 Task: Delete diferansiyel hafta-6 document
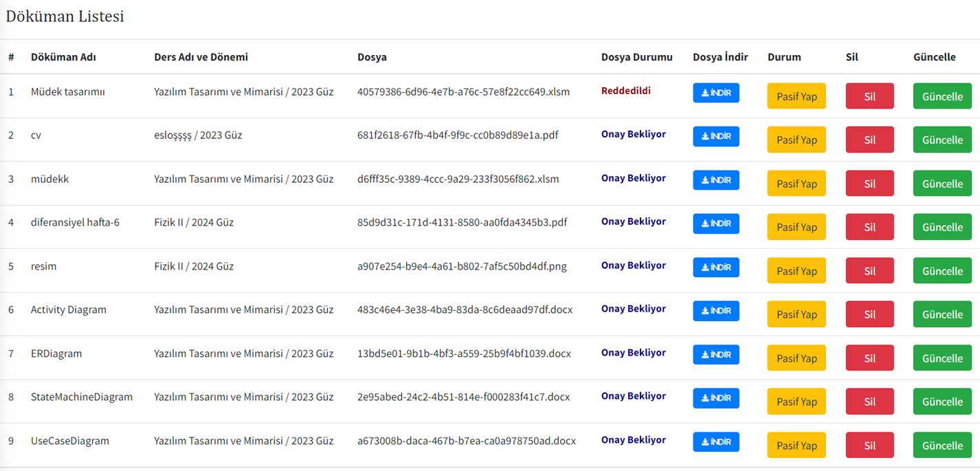(869, 227)
